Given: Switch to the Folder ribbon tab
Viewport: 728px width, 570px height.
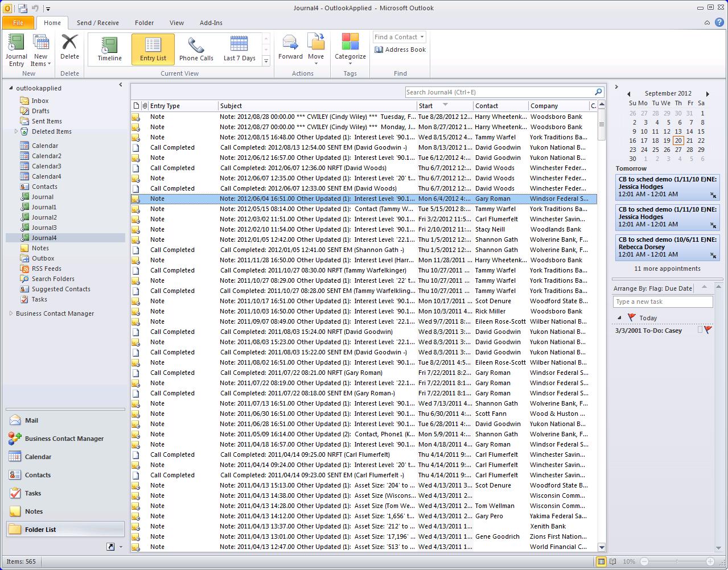Looking at the screenshot, I should [x=144, y=23].
